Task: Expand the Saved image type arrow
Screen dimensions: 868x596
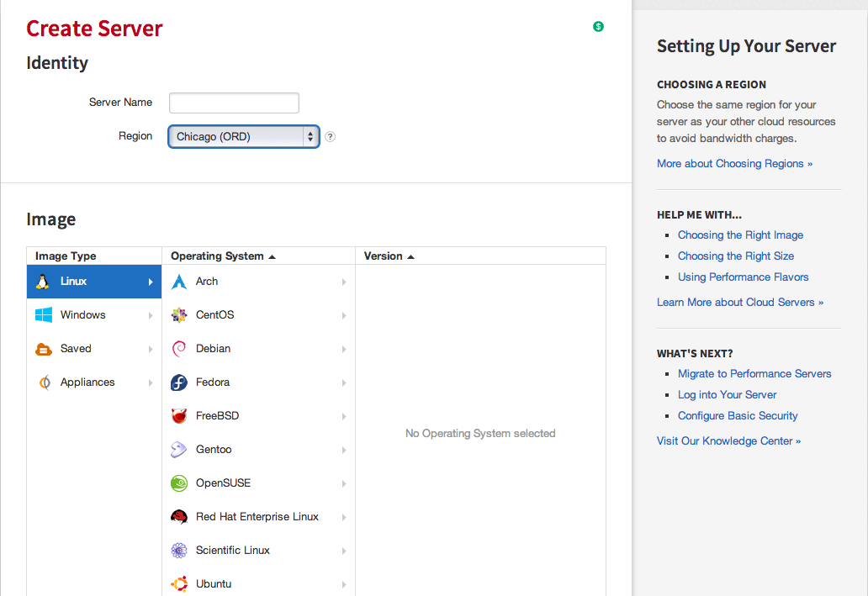Action: click(151, 349)
